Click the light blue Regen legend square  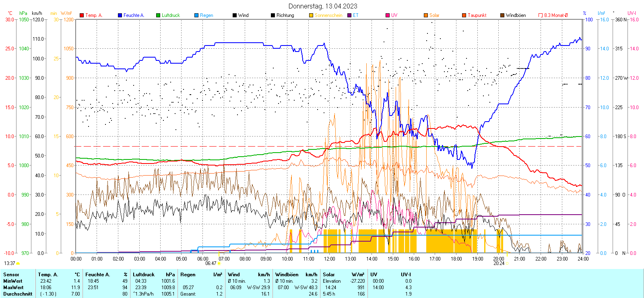[196, 15]
